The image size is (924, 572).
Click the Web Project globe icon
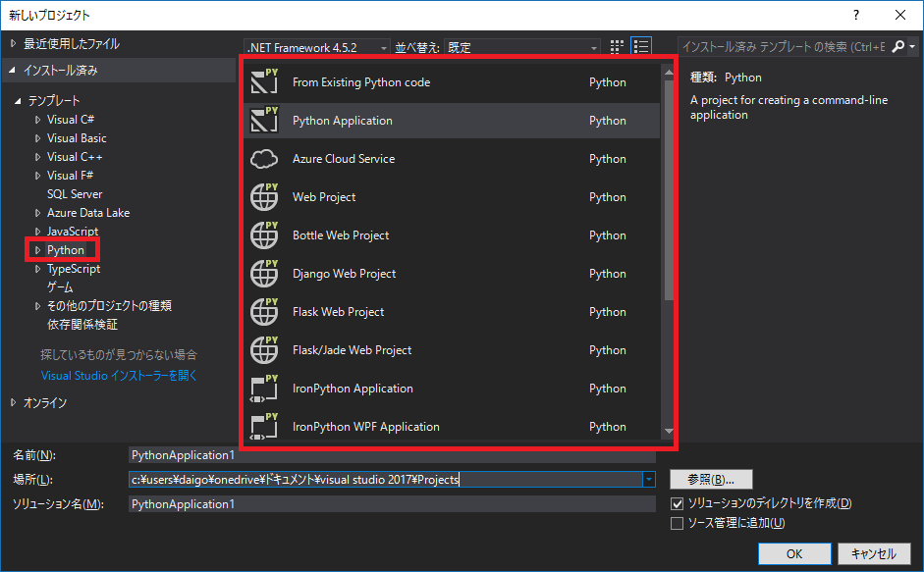click(264, 196)
